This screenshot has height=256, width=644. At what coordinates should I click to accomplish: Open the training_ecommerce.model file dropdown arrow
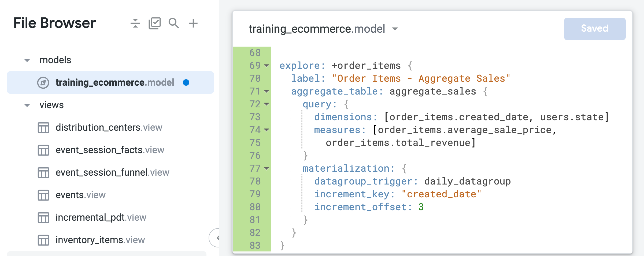point(395,29)
